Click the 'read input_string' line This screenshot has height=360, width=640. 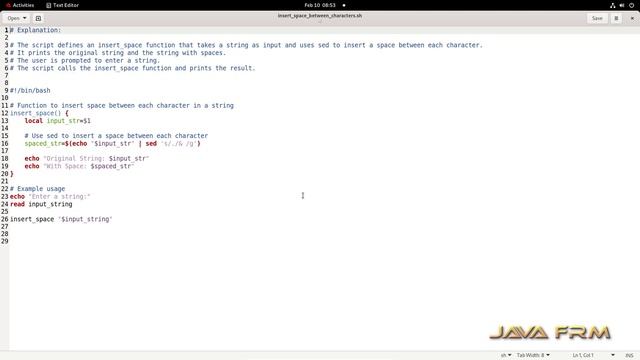coord(41,204)
